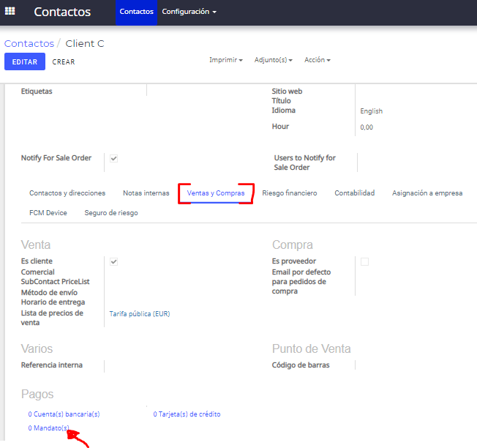Toggle Notify For Sale Order checkbox
The image size is (477, 448).
(114, 158)
